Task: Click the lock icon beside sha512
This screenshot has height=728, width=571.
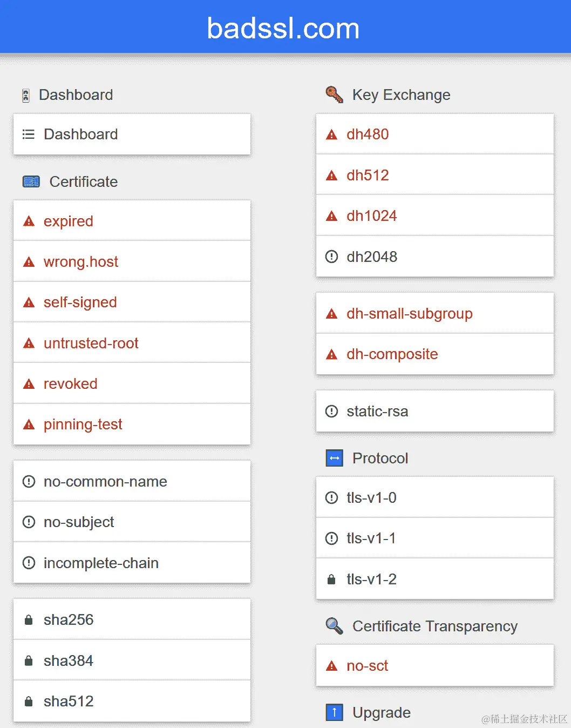Action: pos(29,702)
